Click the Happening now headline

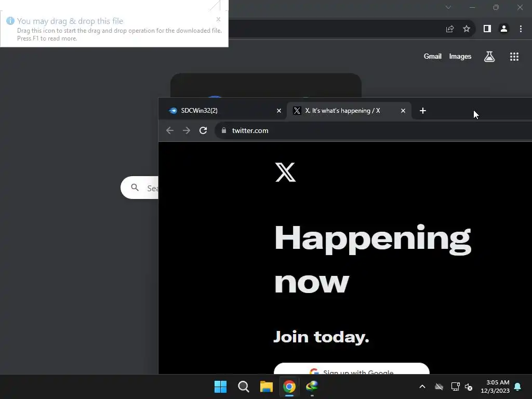click(x=373, y=259)
